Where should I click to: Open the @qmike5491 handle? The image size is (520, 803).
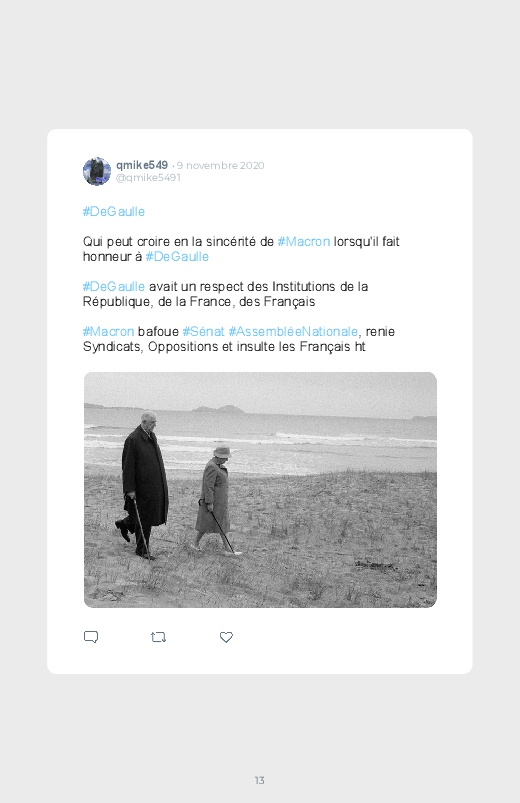pyautogui.click(x=148, y=177)
